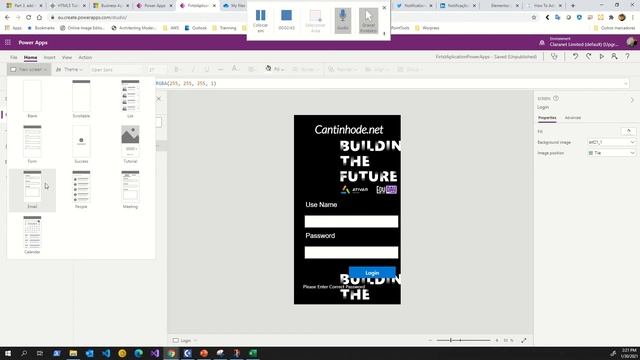Viewport: 640px width, 360px height.
Task: Open Excel from the taskbar
Action: click(253, 353)
